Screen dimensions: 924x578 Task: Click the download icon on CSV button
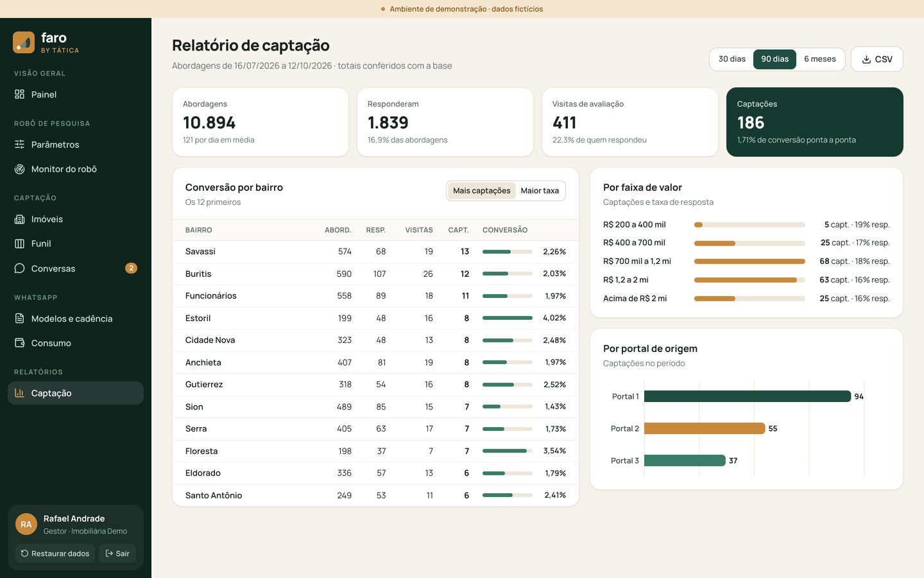[x=866, y=59]
